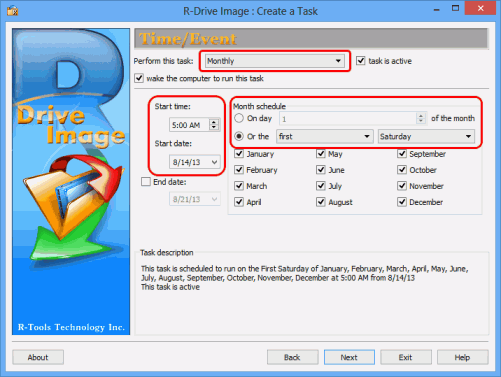Screen dimensions: 501x377
Task: Uncheck the April checkbox
Action: click(239, 202)
